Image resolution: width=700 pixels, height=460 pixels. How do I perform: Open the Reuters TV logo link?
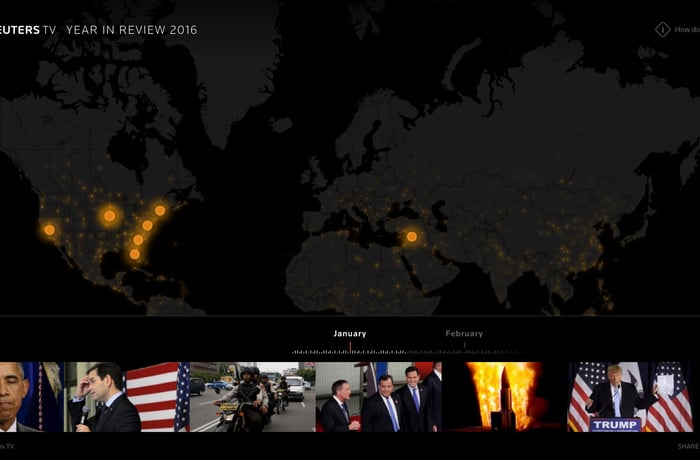(28, 30)
